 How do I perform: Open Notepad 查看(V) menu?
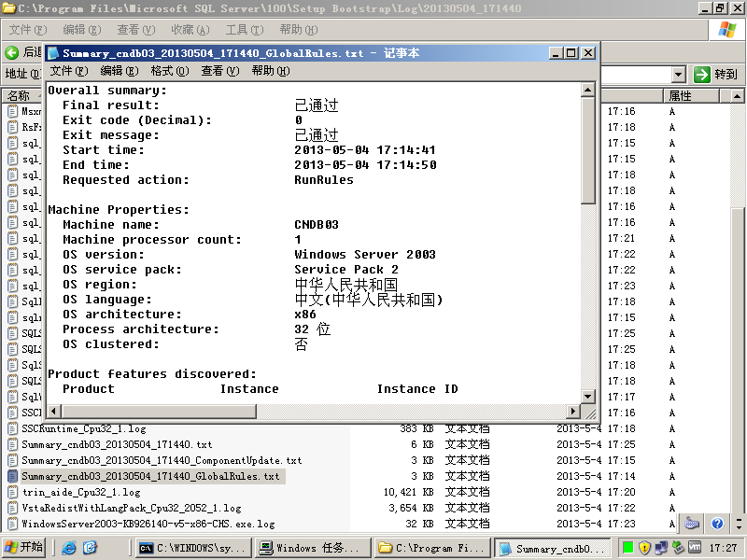pyautogui.click(x=219, y=71)
